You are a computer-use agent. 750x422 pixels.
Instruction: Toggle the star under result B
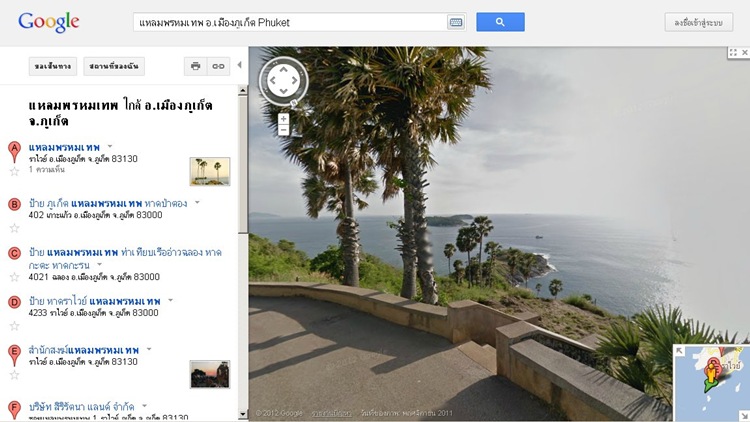tap(14, 228)
